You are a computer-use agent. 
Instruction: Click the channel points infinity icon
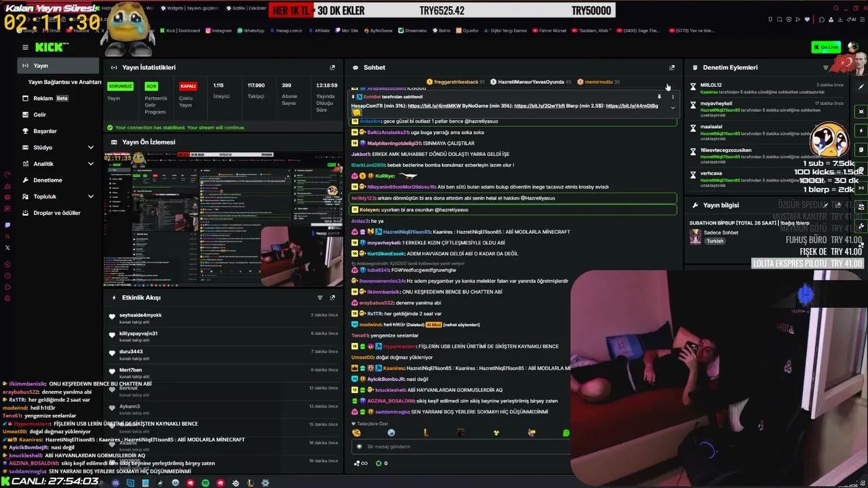point(361,464)
